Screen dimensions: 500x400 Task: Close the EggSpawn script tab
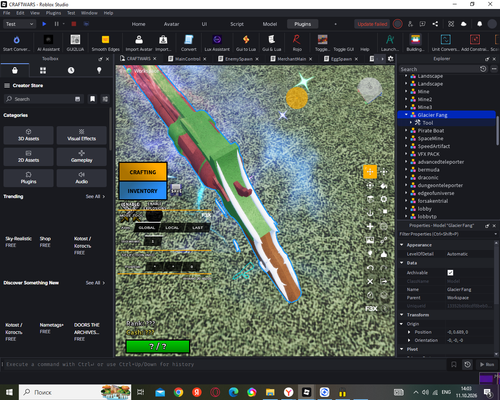click(x=356, y=59)
